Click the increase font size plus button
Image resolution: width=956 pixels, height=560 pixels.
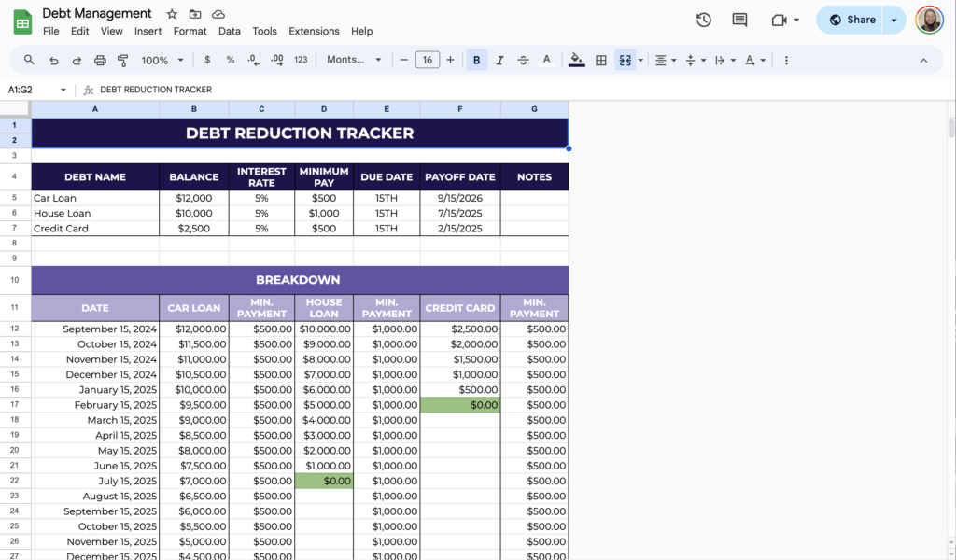click(x=450, y=60)
